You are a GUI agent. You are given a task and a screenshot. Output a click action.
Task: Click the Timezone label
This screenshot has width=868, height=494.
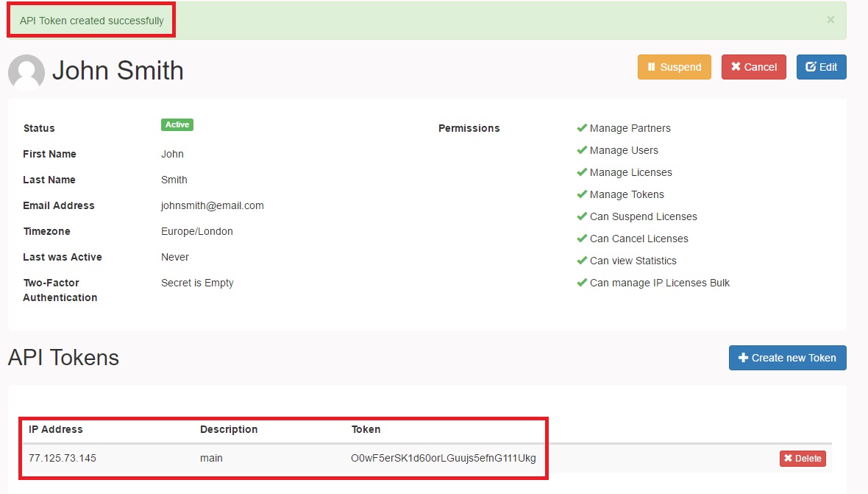click(x=46, y=231)
